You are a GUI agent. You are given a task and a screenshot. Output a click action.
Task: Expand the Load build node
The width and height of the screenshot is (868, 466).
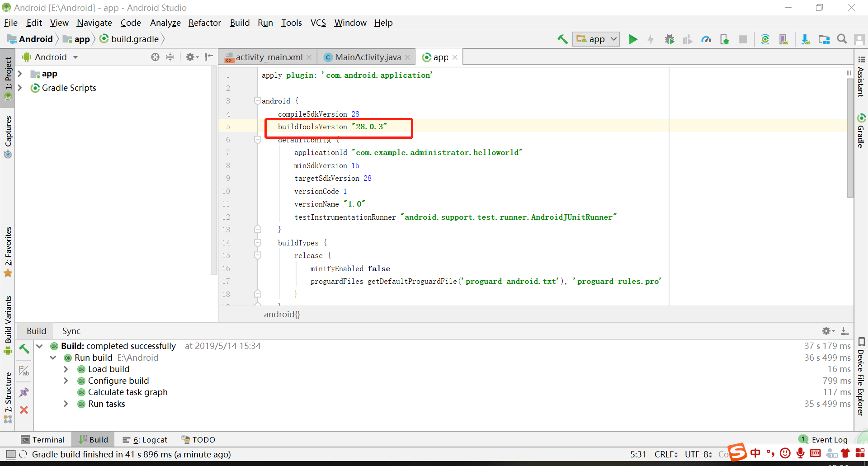point(66,369)
